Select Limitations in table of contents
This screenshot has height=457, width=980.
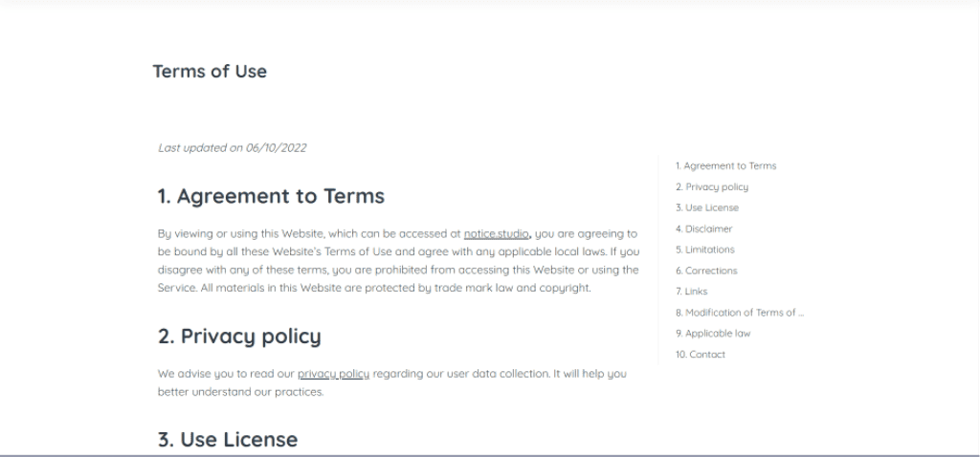[x=705, y=250]
